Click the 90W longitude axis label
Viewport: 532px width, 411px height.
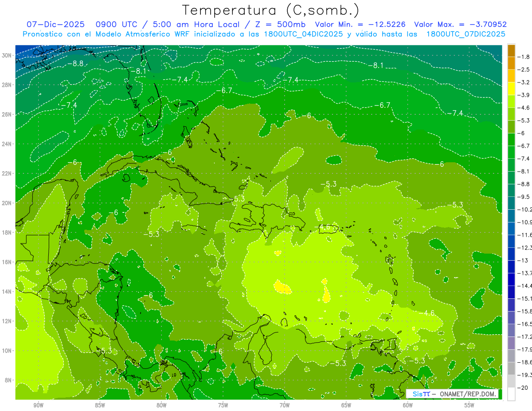pos(38,405)
